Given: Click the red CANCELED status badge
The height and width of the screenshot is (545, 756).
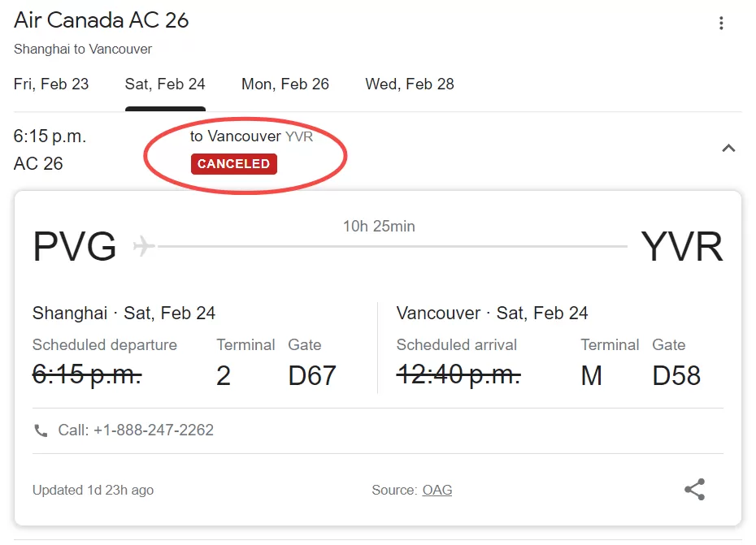Looking at the screenshot, I should (234, 164).
